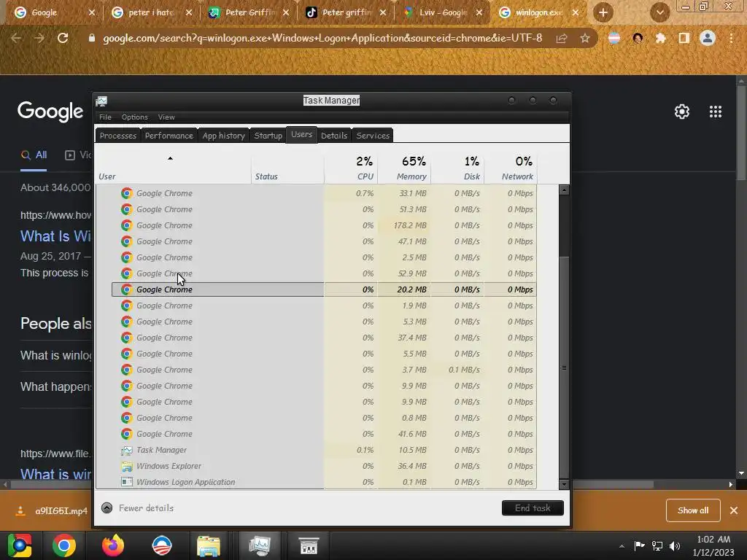
Task: Show hidden system tray icons arrow
Action: click(x=622, y=546)
